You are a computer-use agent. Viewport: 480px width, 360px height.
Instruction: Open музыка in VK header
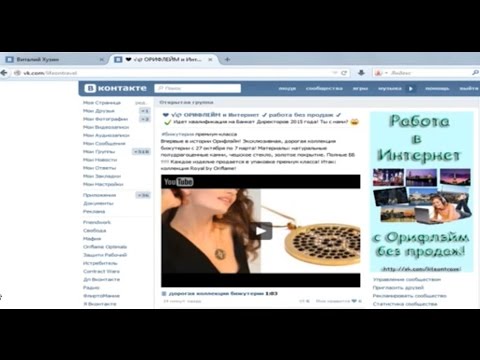pyautogui.click(x=390, y=89)
